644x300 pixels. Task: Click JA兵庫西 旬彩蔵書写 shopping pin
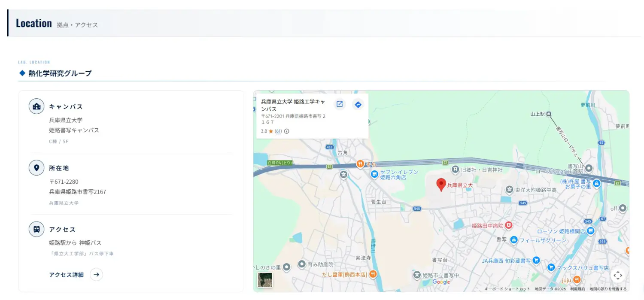(537, 260)
